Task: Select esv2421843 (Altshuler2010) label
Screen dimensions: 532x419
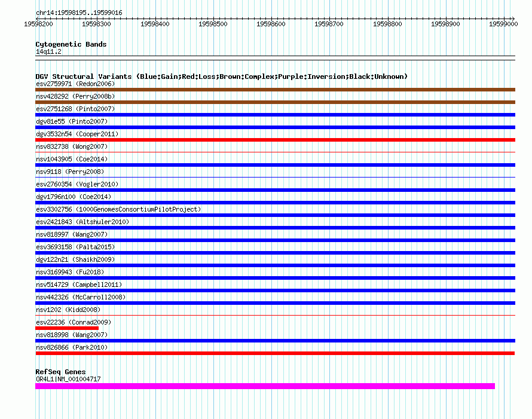Action: (x=82, y=222)
